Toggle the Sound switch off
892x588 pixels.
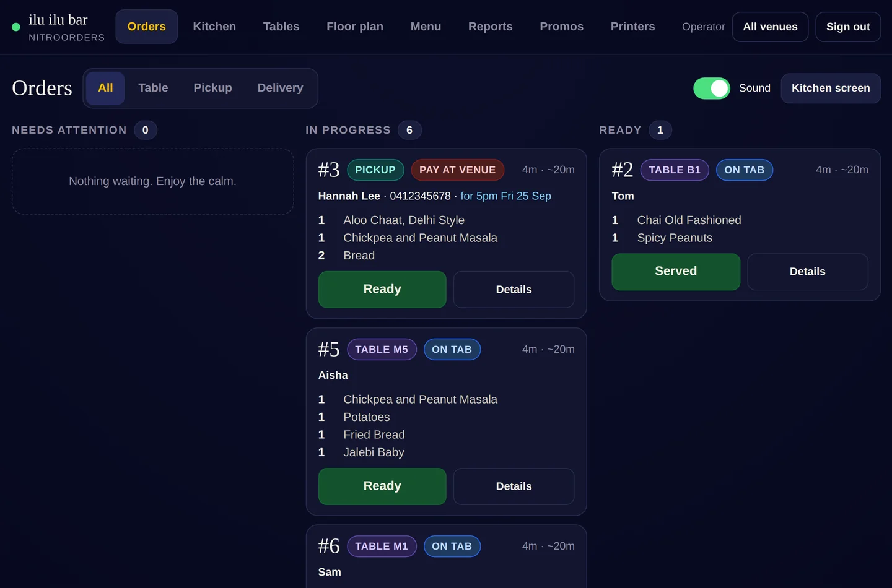(712, 89)
